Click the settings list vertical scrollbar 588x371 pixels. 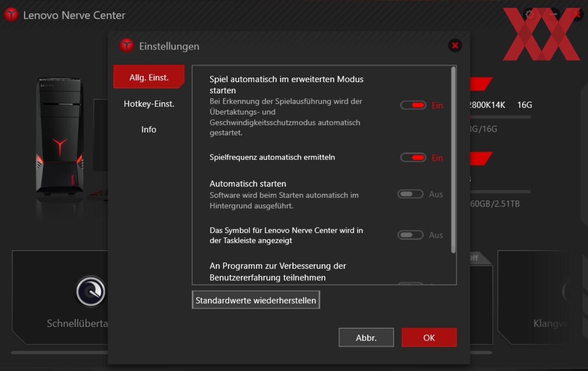coord(453,160)
